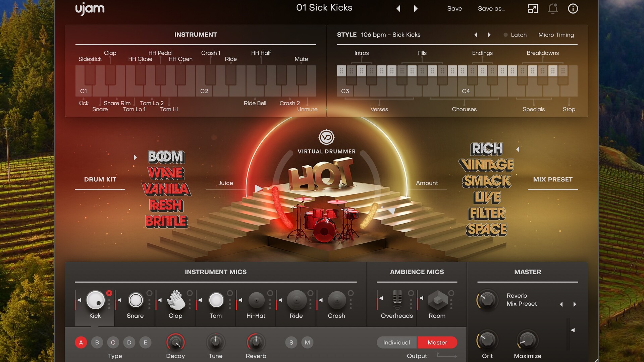Image resolution: width=644 pixels, height=362 pixels.
Task: Switch output to Individual
Action: point(397,343)
